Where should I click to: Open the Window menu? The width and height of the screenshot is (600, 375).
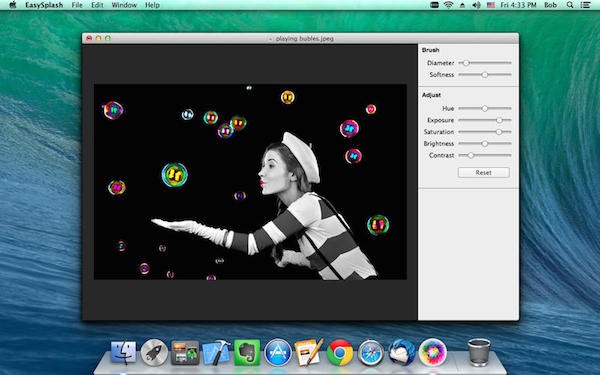click(x=124, y=5)
